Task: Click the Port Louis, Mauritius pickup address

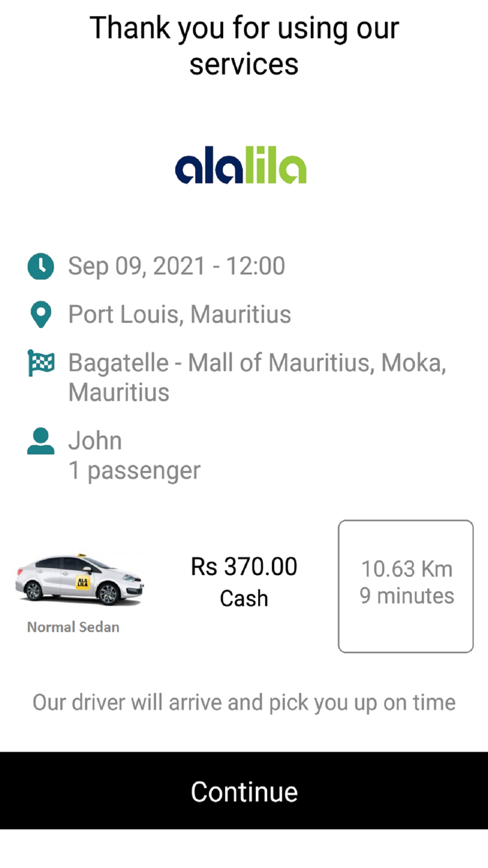Action: coord(179,314)
